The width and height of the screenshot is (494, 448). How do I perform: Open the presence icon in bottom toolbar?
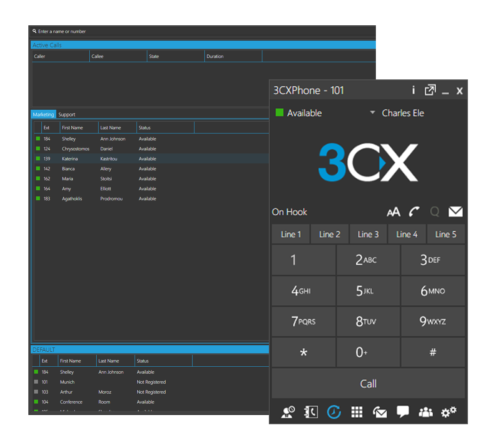point(288,412)
